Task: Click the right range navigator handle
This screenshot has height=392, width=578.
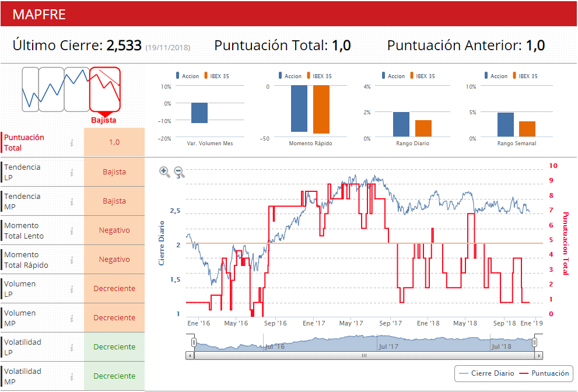Action: [534, 342]
